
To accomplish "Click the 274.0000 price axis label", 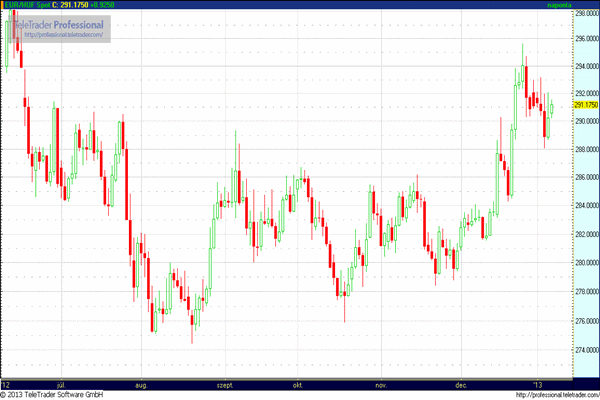I will coord(585,350).
